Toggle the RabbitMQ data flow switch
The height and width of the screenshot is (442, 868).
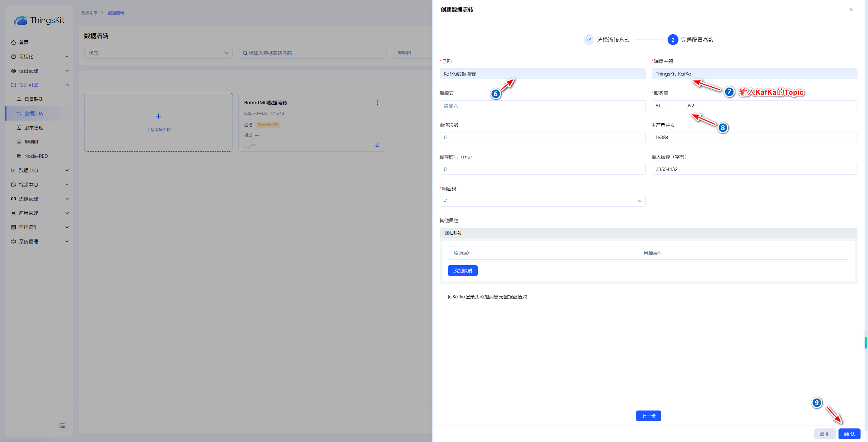click(x=250, y=145)
